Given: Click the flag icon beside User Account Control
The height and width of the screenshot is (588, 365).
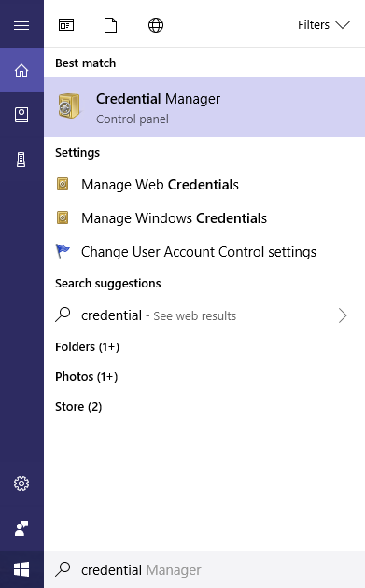Looking at the screenshot, I should (63, 251).
